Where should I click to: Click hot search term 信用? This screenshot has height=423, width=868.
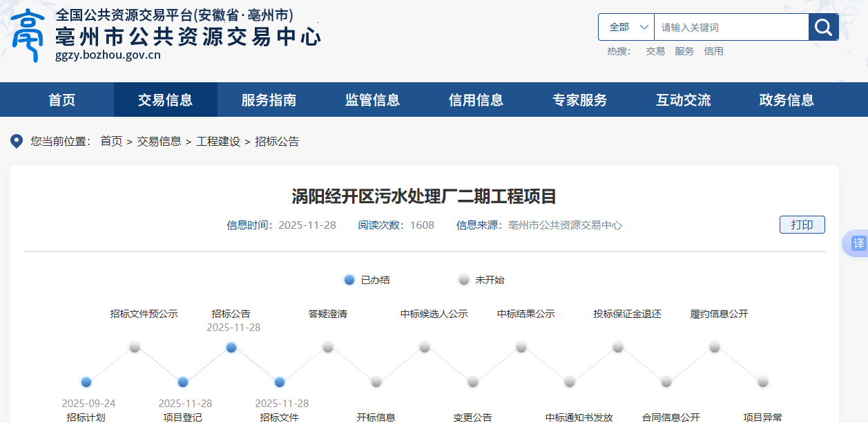pos(713,51)
